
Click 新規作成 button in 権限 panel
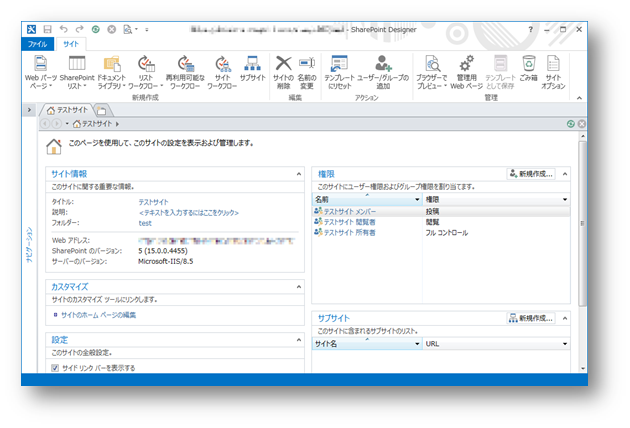coord(531,174)
